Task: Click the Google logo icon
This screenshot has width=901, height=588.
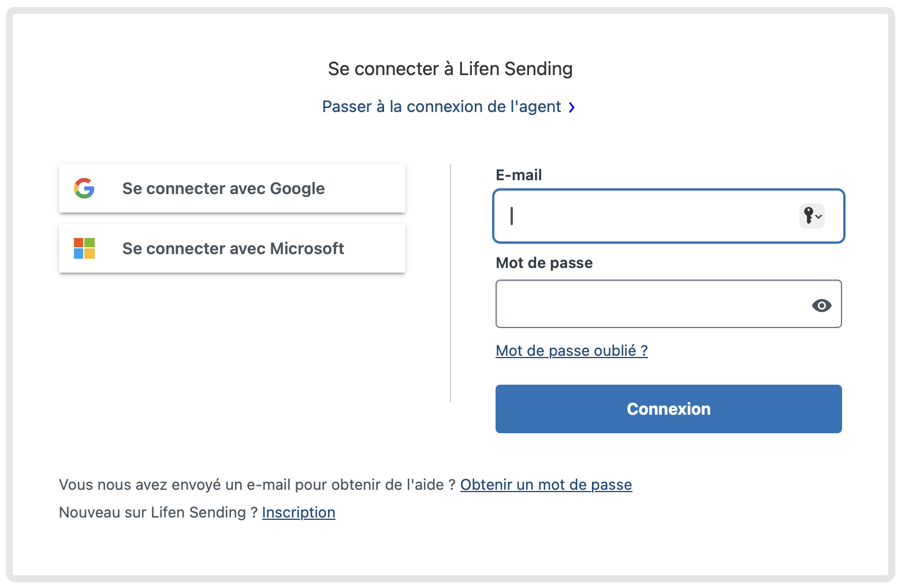Action: click(x=84, y=188)
